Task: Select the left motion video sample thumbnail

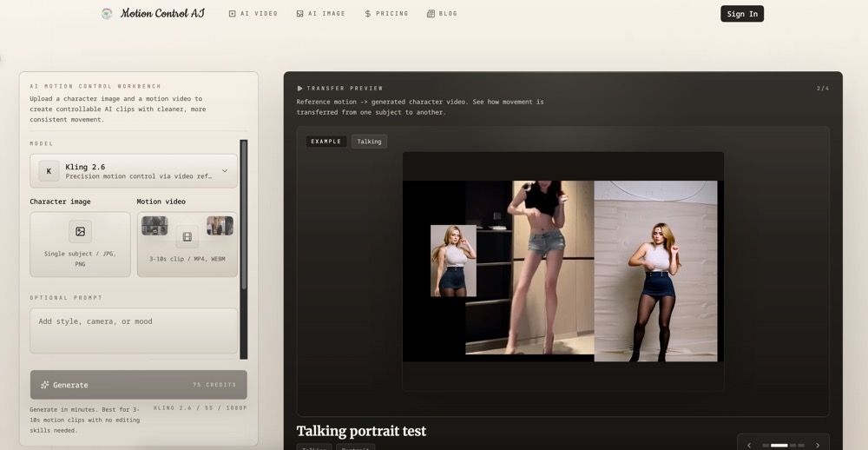Action: click(155, 226)
